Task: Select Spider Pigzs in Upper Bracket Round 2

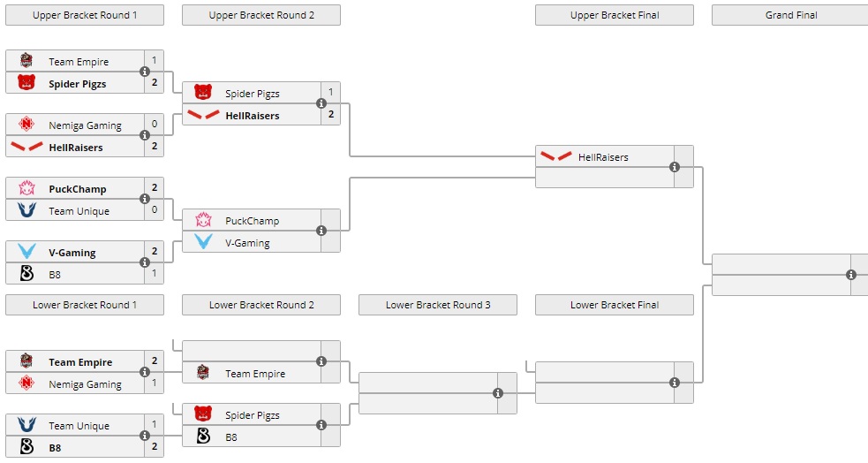Action: [x=252, y=94]
